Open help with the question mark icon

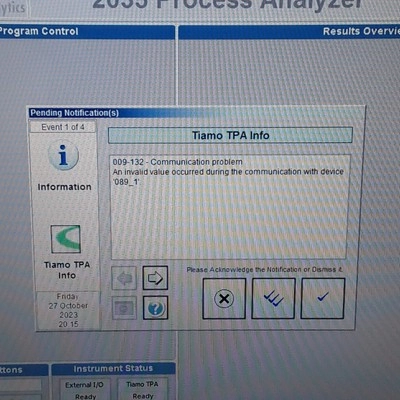pos(155,308)
